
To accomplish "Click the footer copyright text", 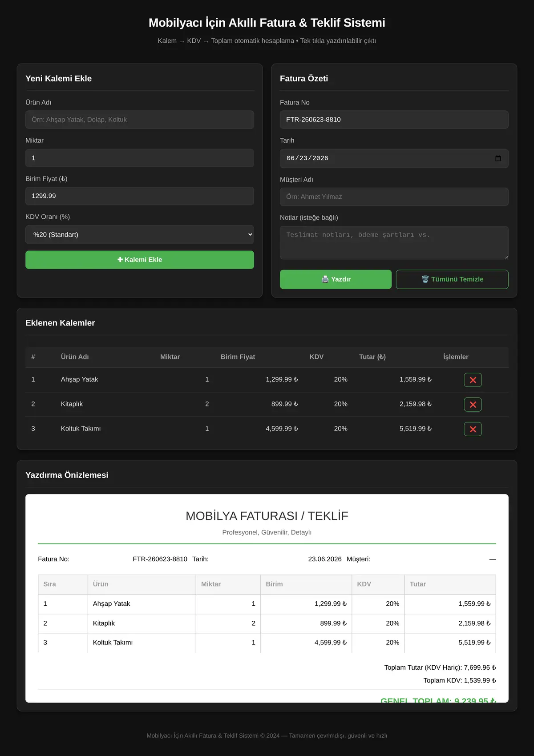I will pyautogui.click(x=267, y=736).
